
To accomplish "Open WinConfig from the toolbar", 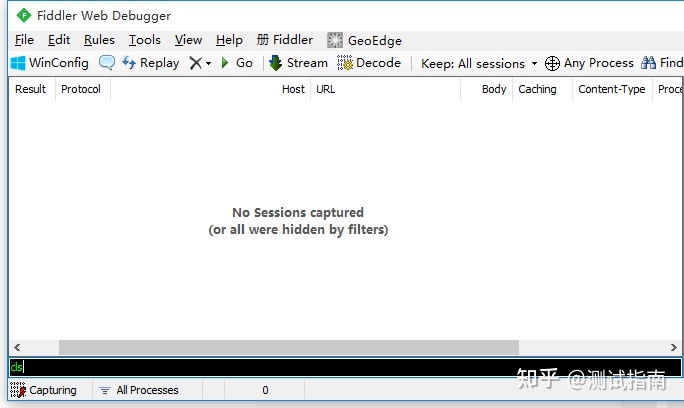I will click(x=49, y=63).
